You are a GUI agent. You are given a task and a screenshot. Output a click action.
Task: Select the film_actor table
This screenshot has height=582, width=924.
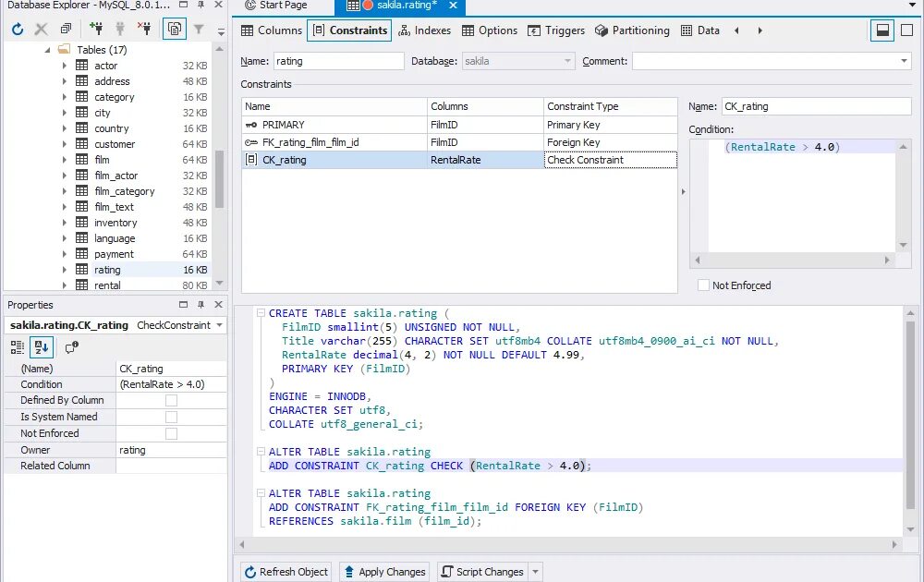[118, 175]
